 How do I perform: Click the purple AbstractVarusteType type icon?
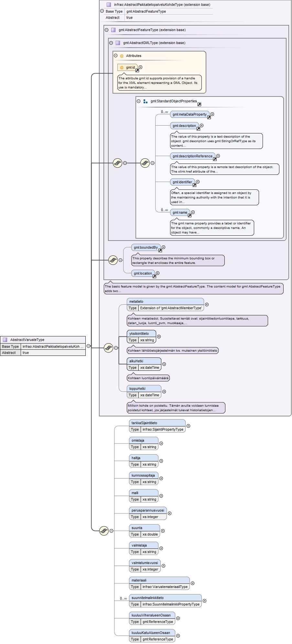pos(5,340)
